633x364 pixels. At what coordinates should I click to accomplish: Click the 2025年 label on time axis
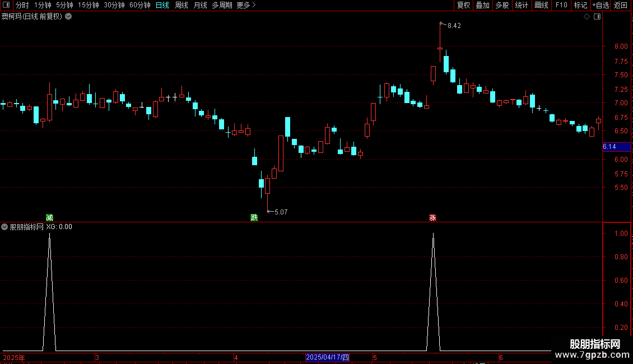tap(14, 357)
